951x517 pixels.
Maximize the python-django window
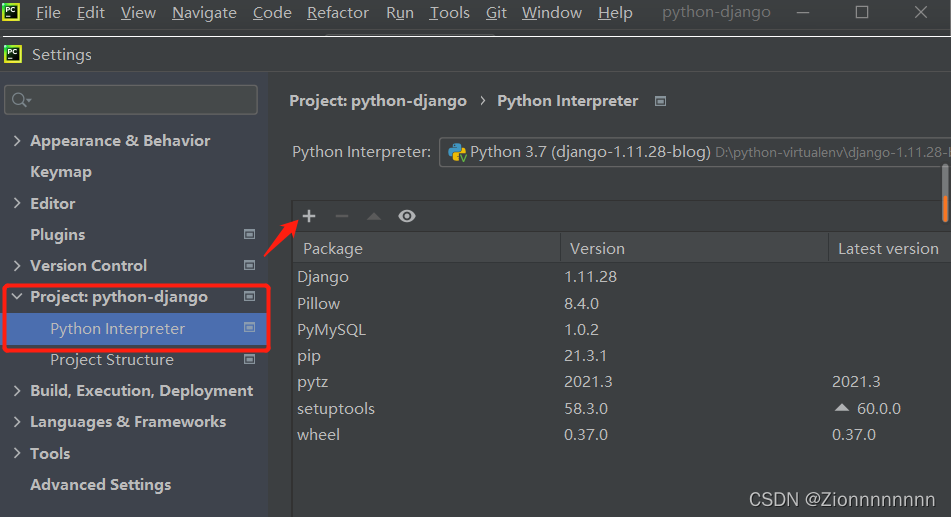click(x=862, y=12)
